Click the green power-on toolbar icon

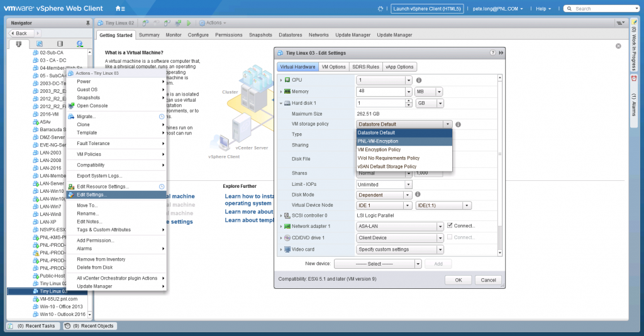[x=189, y=23]
